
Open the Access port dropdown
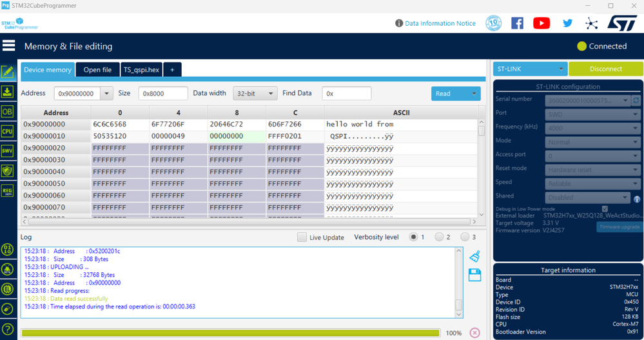click(x=592, y=156)
